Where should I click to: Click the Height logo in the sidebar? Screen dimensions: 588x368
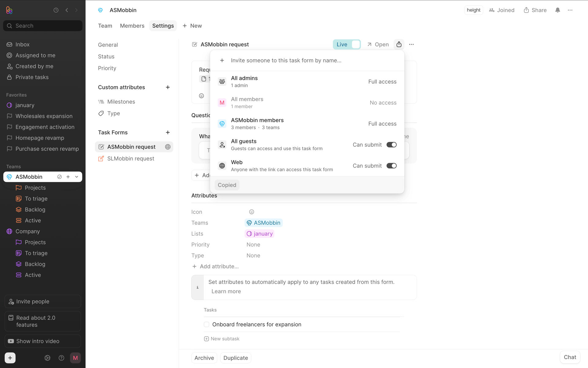(x=9, y=10)
